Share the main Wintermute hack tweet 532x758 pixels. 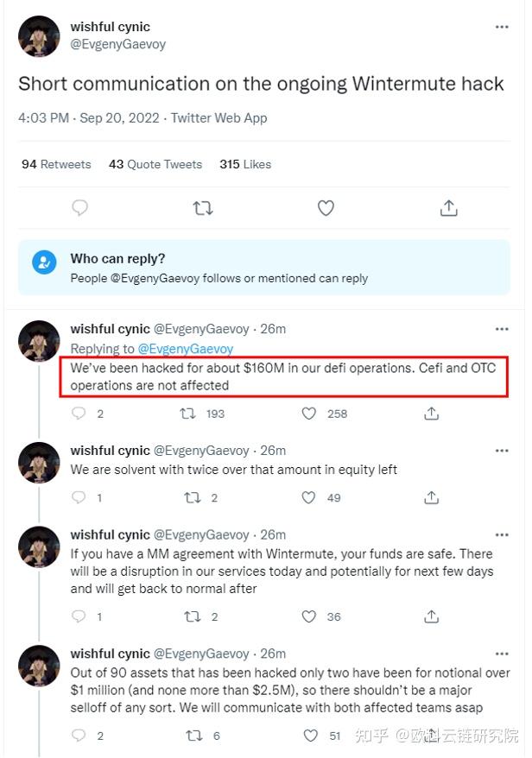point(448,208)
